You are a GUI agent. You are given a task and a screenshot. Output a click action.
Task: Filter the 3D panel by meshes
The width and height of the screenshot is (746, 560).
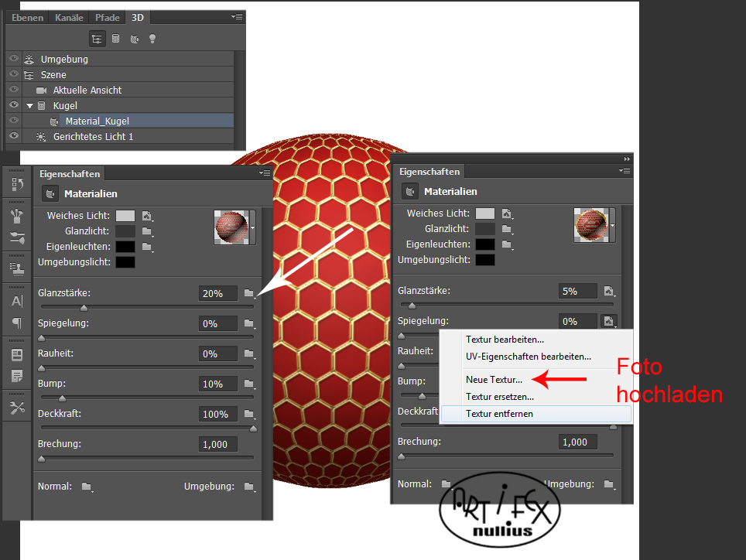(115, 39)
